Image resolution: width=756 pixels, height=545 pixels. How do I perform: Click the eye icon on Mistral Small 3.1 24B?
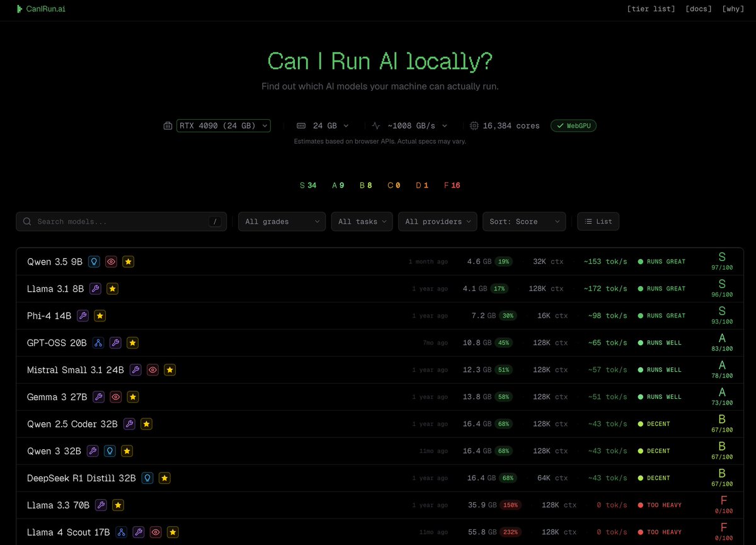pyautogui.click(x=152, y=370)
